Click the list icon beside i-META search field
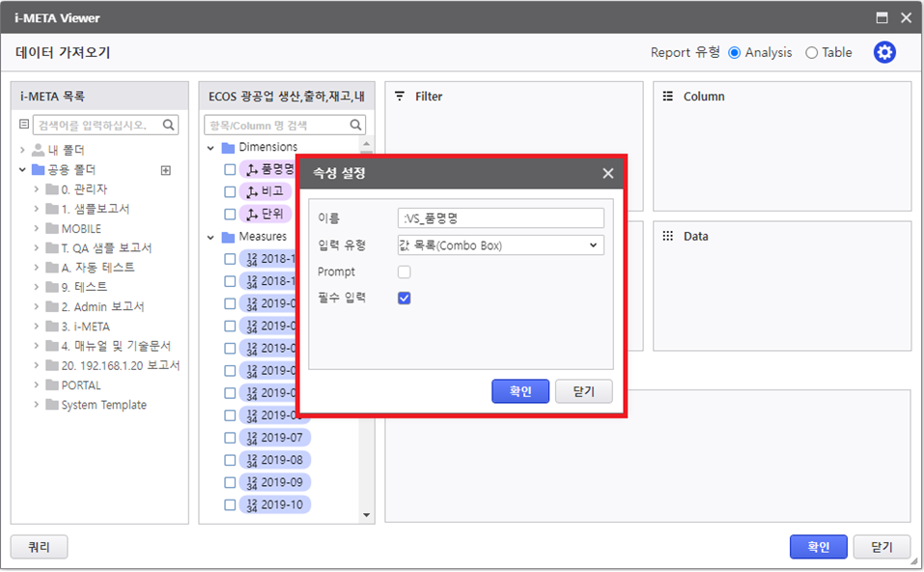This screenshot has width=924, height=572. coord(24,125)
